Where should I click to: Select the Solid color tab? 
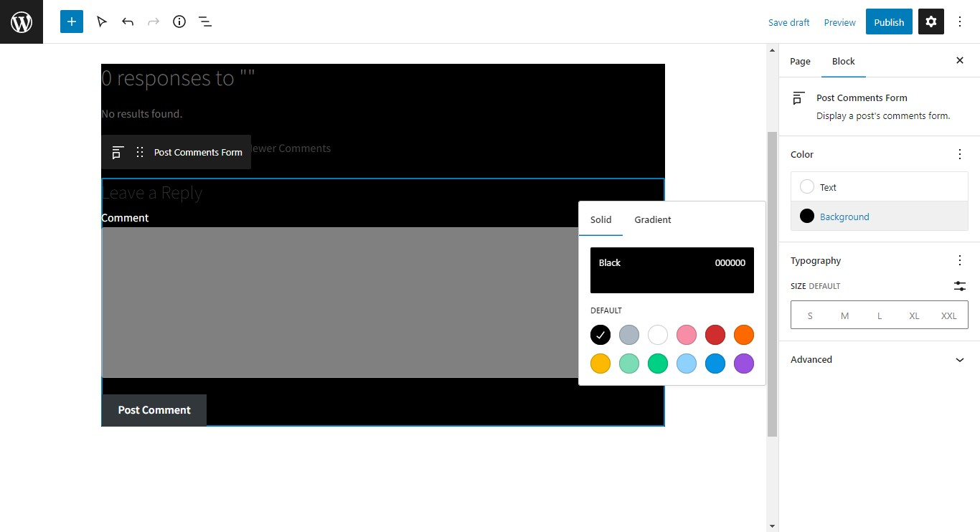[x=600, y=219]
